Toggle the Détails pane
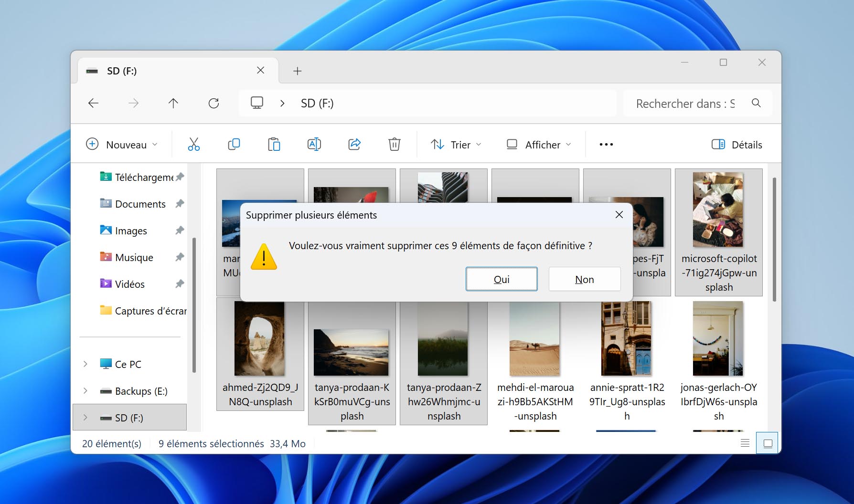854x504 pixels. [x=737, y=144]
